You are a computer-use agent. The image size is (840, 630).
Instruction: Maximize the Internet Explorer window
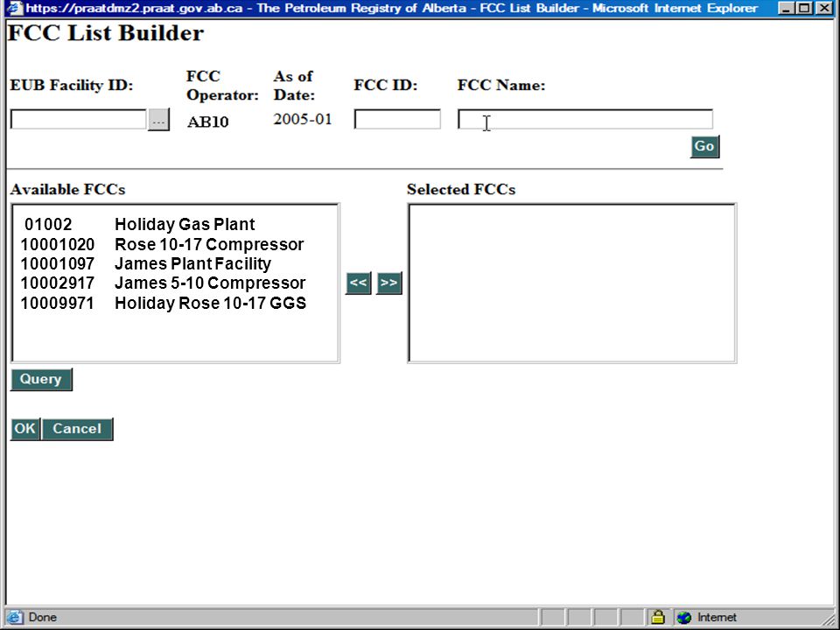pos(804,8)
